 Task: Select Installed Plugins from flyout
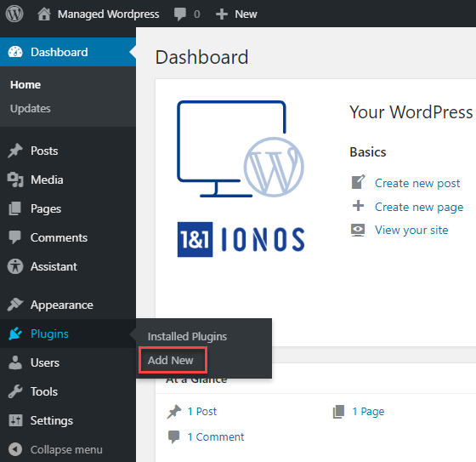tap(187, 336)
